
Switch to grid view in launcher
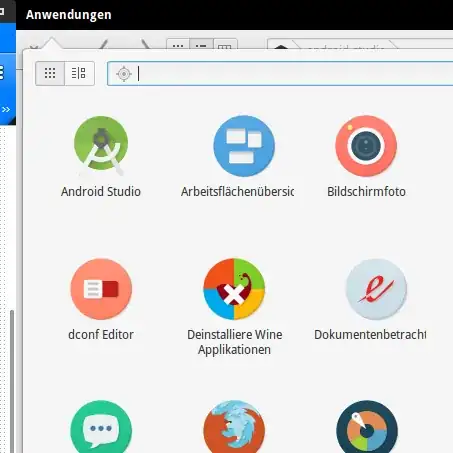pyautogui.click(x=50, y=73)
